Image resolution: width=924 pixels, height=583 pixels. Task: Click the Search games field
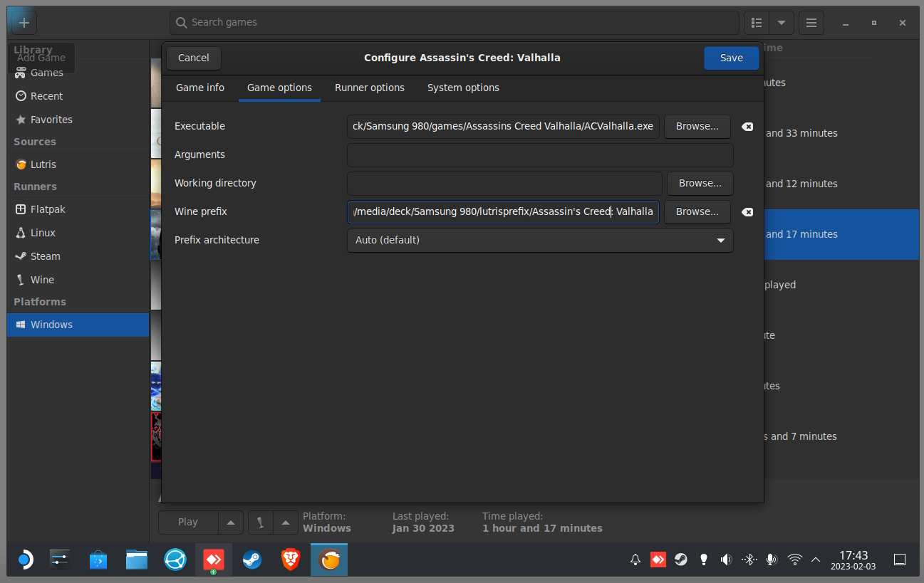455,23
